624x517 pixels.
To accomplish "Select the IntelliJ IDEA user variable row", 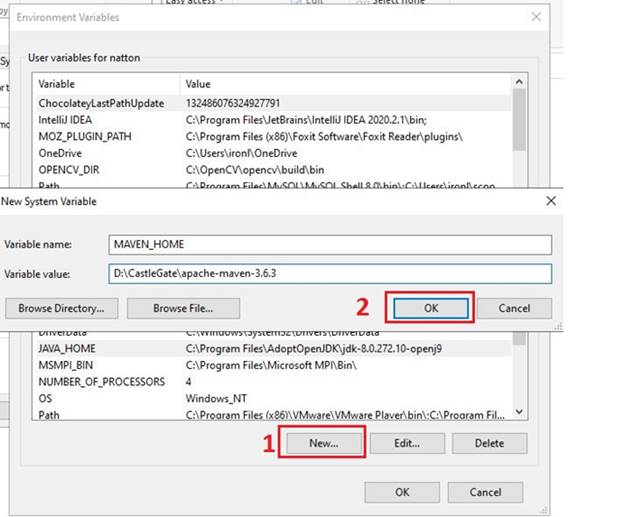I will [272, 120].
